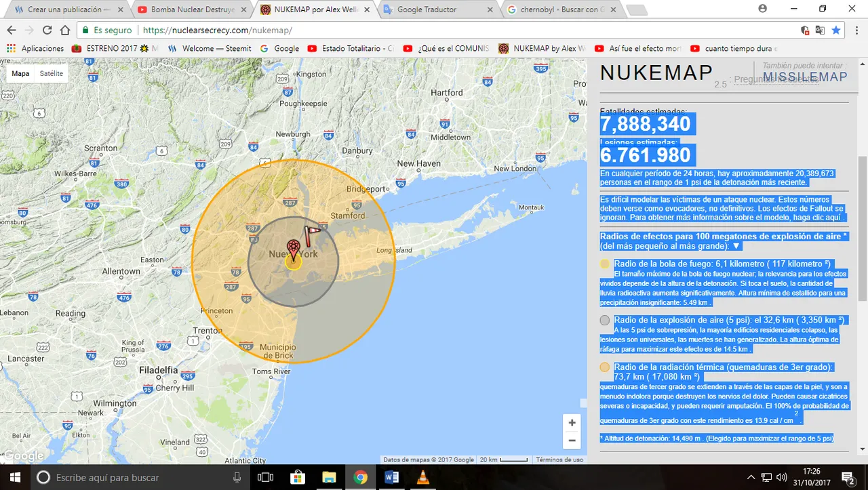Open the MISSILEMAP link

806,76
